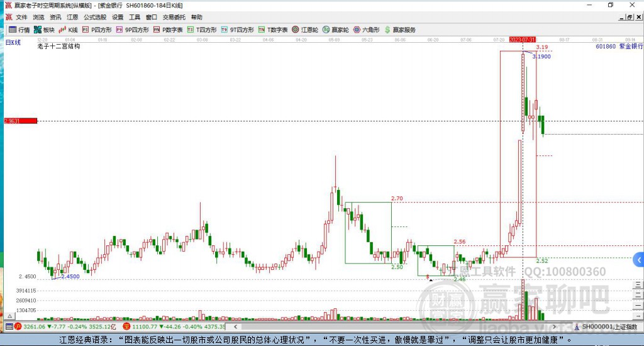Click the SH000001 上证指数 status entry
This screenshot has height=346, width=644.
609,326
